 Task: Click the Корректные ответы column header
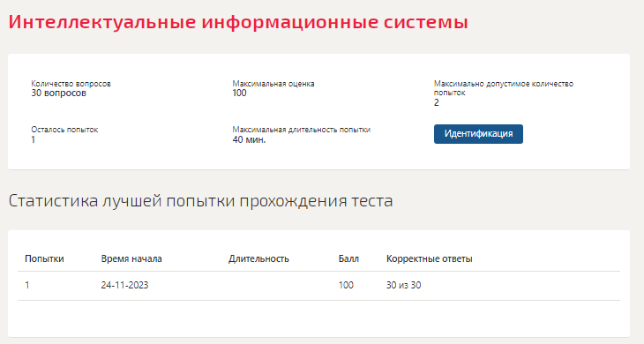[430, 258]
